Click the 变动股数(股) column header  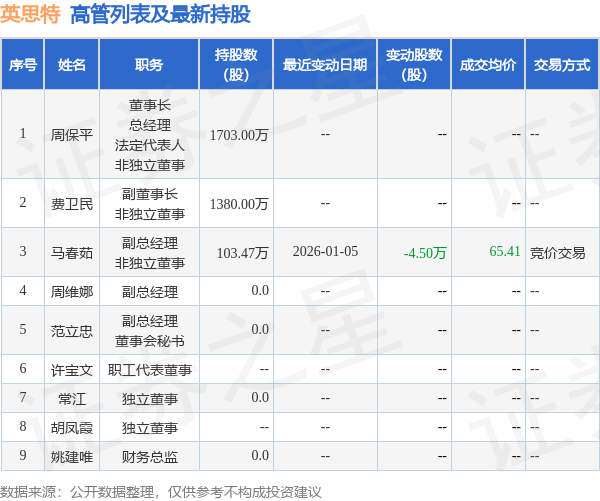pyautogui.click(x=414, y=65)
